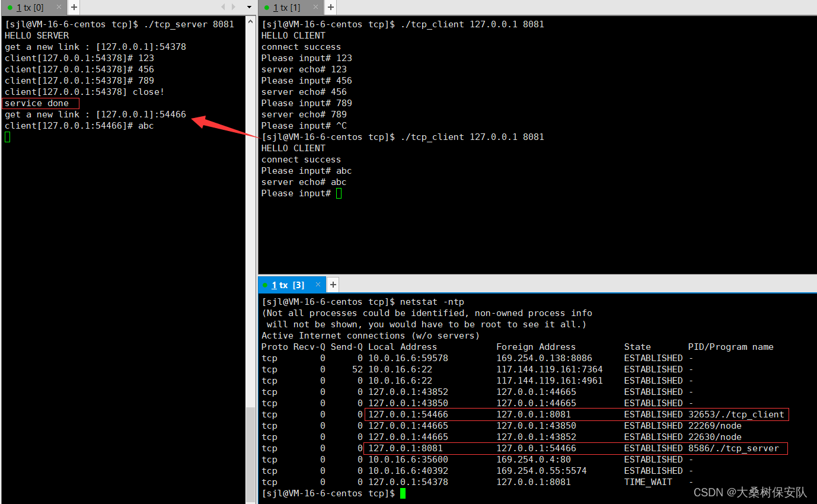This screenshot has width=817, height=504.
Task: Click foreign address '169.254.0.55:5574'
Action: click(x=541, y=471)
